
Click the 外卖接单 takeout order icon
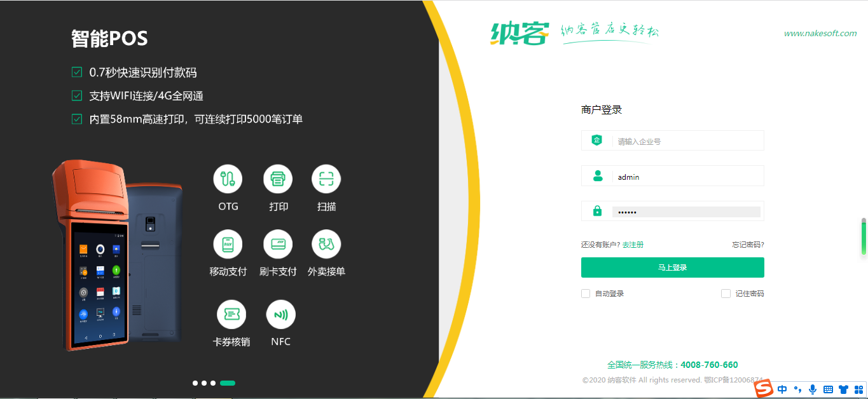[326, 244]
